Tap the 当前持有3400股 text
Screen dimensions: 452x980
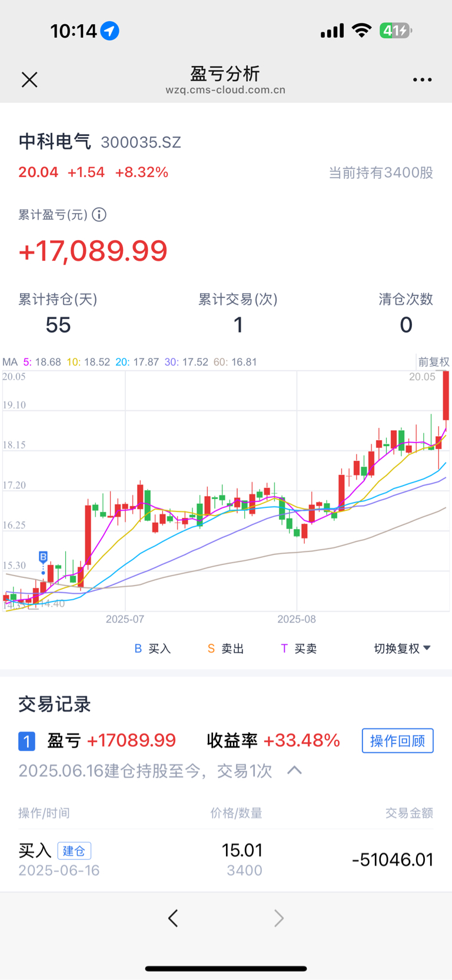381,172
